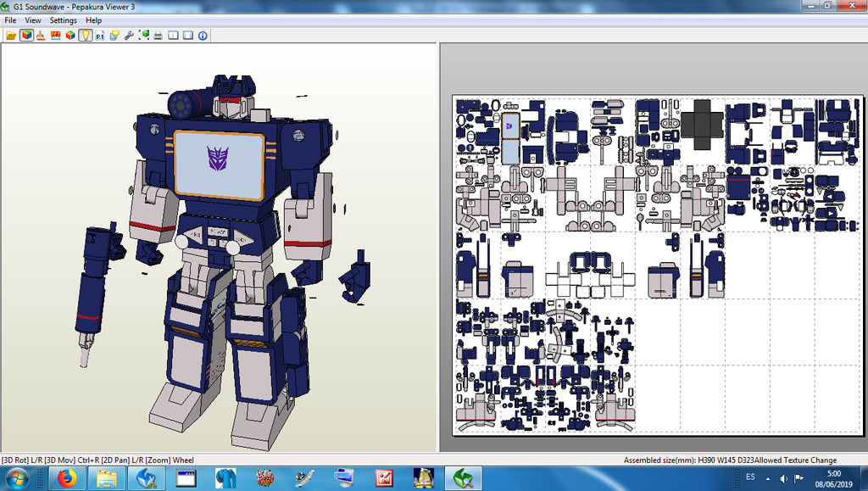
Task: Click the paint brush toolbar icon
Action: [x=41, y=36]
